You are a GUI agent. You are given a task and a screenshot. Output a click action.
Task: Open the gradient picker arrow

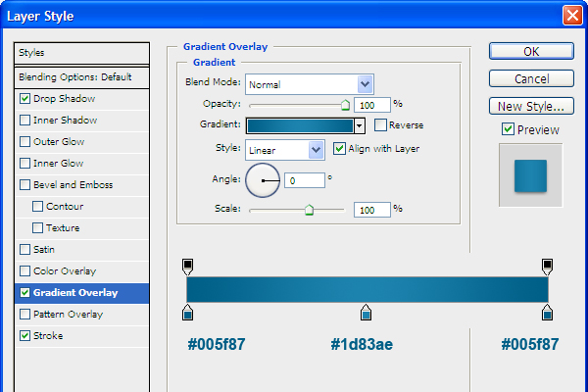pyautogui.click(x=360, y=125)
